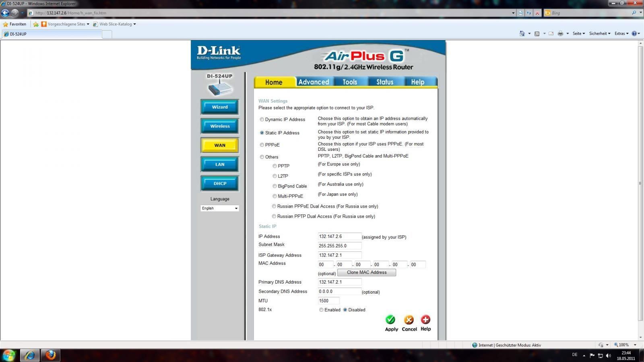The width and height of the screenshot is (644, 362).
Task: Open Action Center flag tray icon
Action: (592, 356)
